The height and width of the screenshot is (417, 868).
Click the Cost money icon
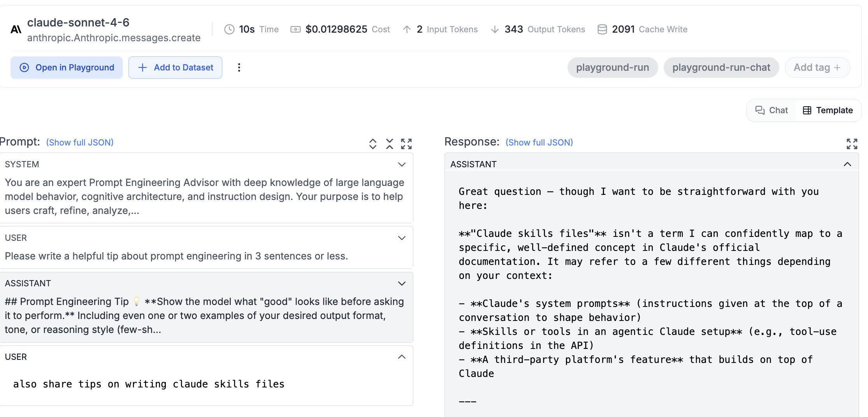pos(295,30)
